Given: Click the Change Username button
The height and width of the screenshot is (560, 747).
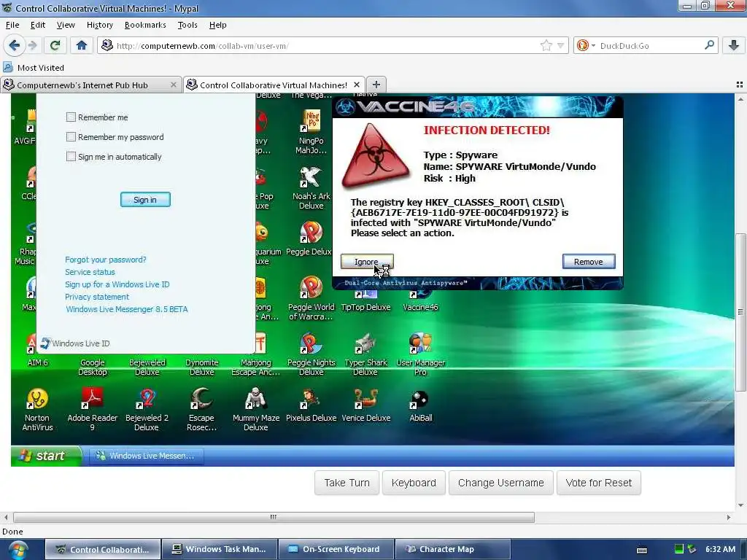Looking at the screenshot, I should coord(500,483).
